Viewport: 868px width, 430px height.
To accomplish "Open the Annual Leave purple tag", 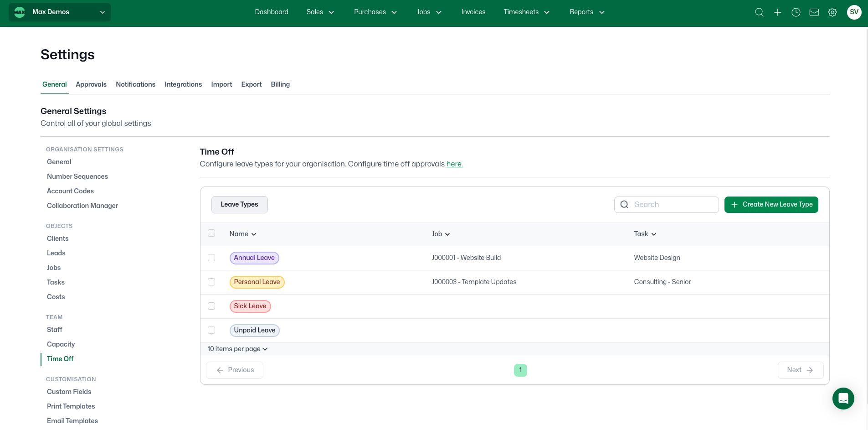I will point(254,258).
